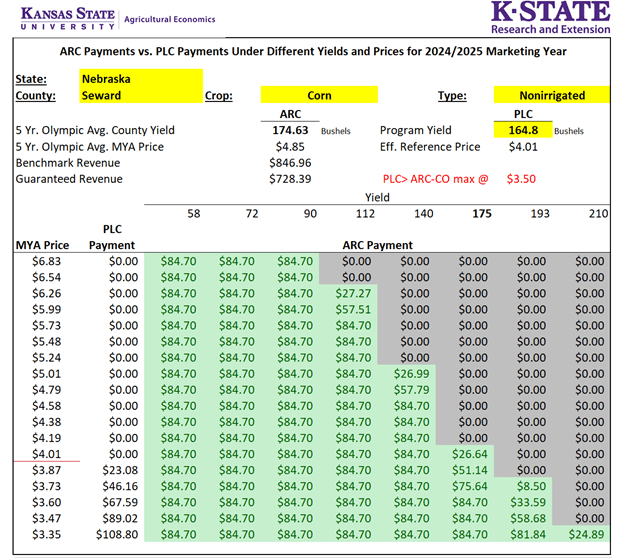The image size is (624, 558).
Task: Click the $6.83 MYA Price cell
Action: [x=40, y=260]
